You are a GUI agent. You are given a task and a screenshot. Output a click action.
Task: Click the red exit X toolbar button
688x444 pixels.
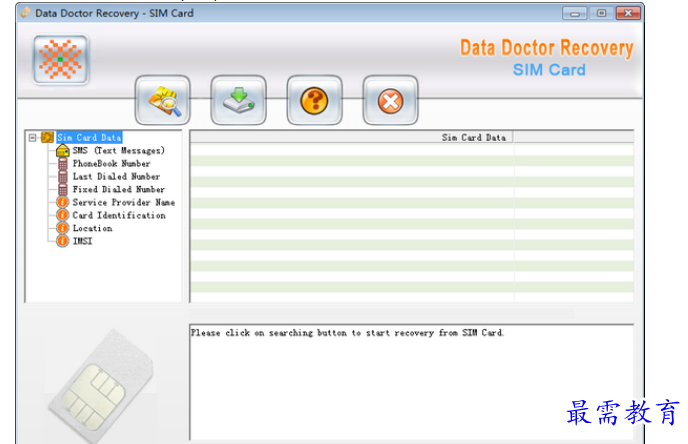point(391,100)
